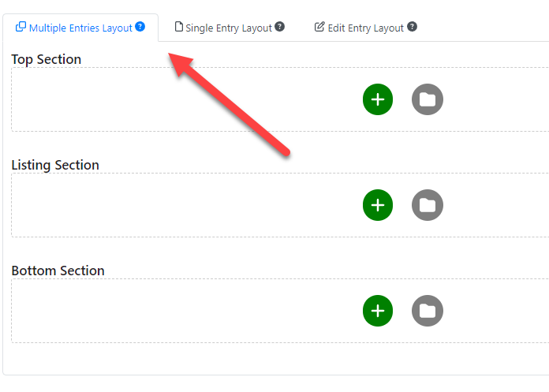Viewport: 549px width, 392px height.
Task: Click empty dashed area of Listing Section
Action: point(175,205)
